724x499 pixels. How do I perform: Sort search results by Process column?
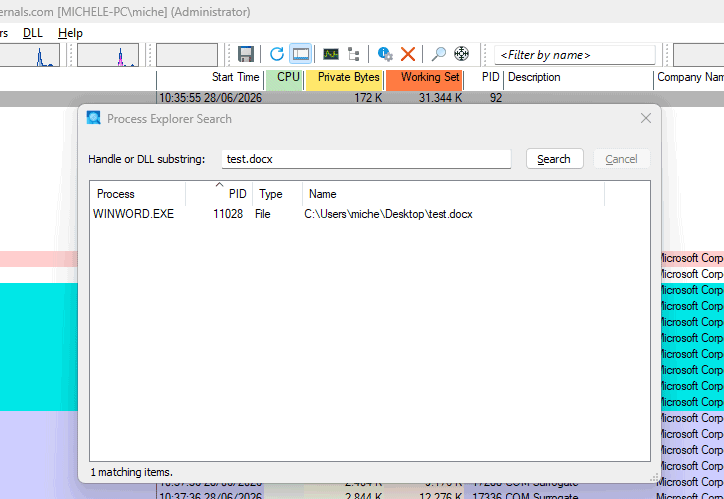[138, 194]
